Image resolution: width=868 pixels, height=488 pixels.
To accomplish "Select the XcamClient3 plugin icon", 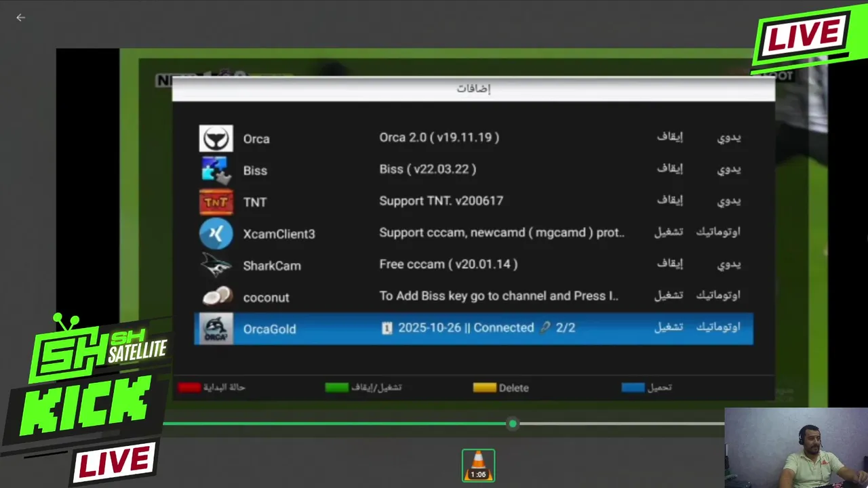I will click(216, 234).
